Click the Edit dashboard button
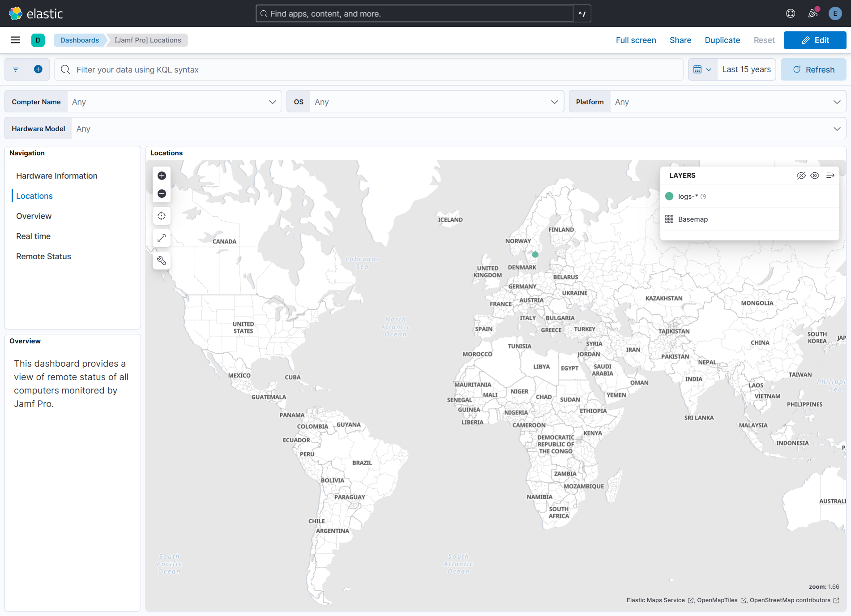Image resolution: width=851 pixels, height=616 pixels. [x=815, y=40]
